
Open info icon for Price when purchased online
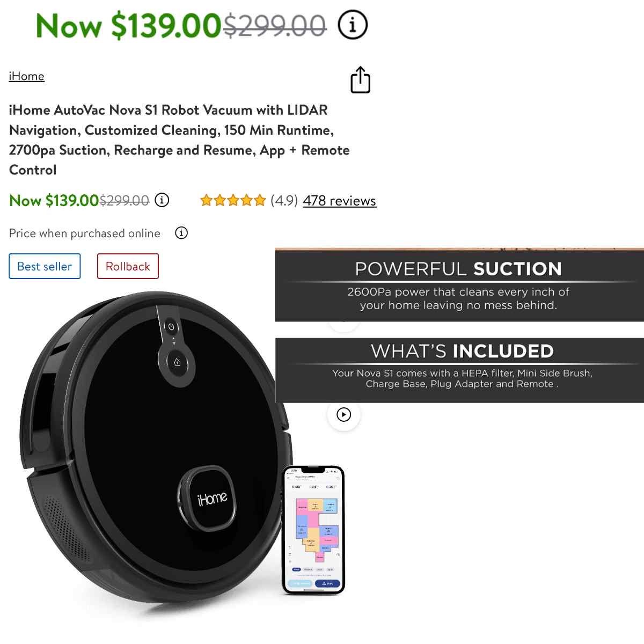[181, 233]
